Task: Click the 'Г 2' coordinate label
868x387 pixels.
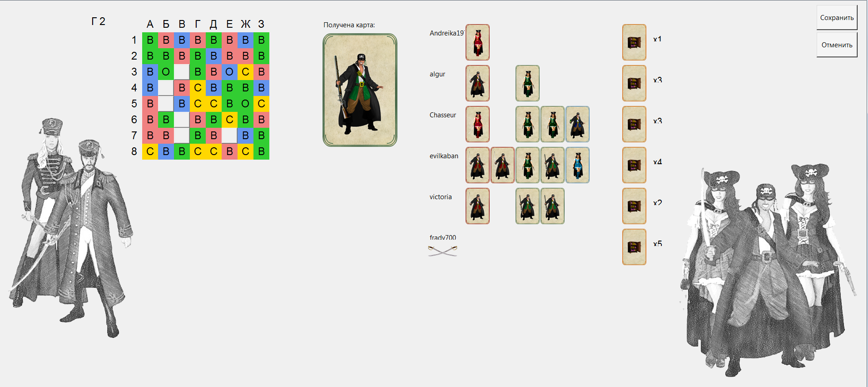Action: (x=98, y=21)
